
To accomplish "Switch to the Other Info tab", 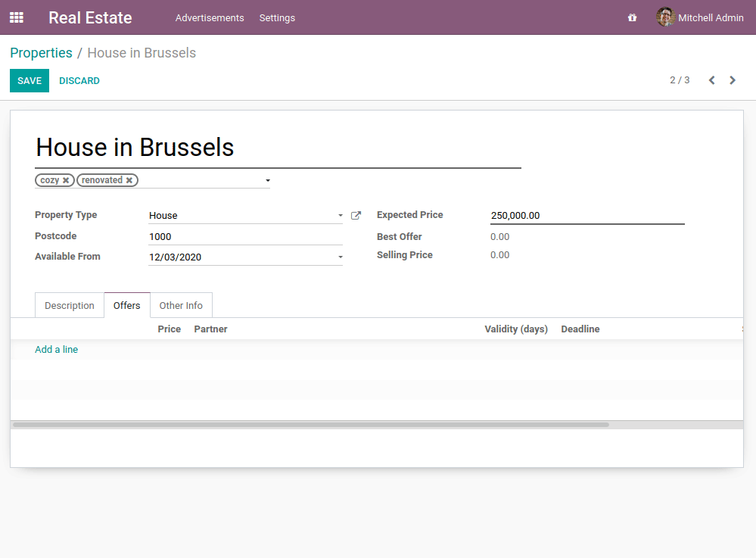I will click(x=181, y=305).
